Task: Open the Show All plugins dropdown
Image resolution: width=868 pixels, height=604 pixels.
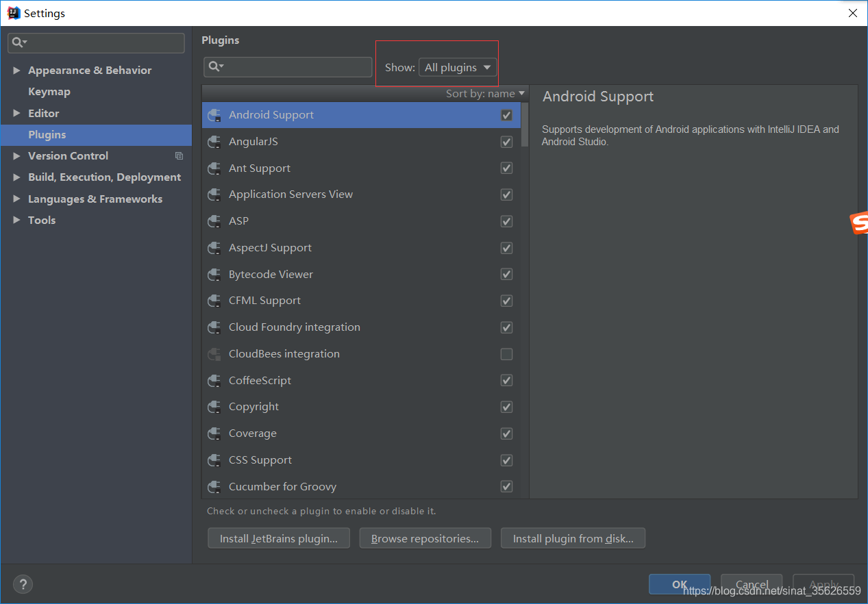Action: point(458,67)
